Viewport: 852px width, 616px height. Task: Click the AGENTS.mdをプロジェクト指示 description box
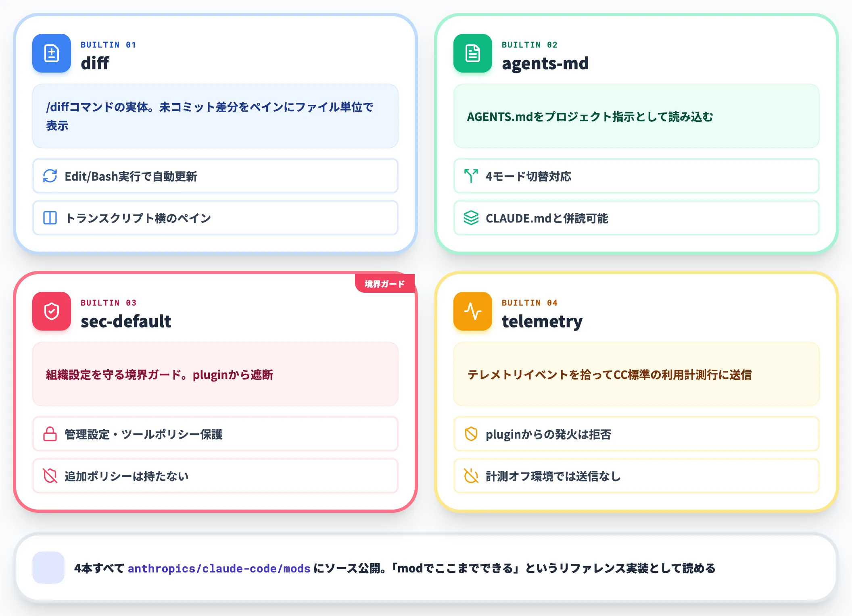click(637, 116)
